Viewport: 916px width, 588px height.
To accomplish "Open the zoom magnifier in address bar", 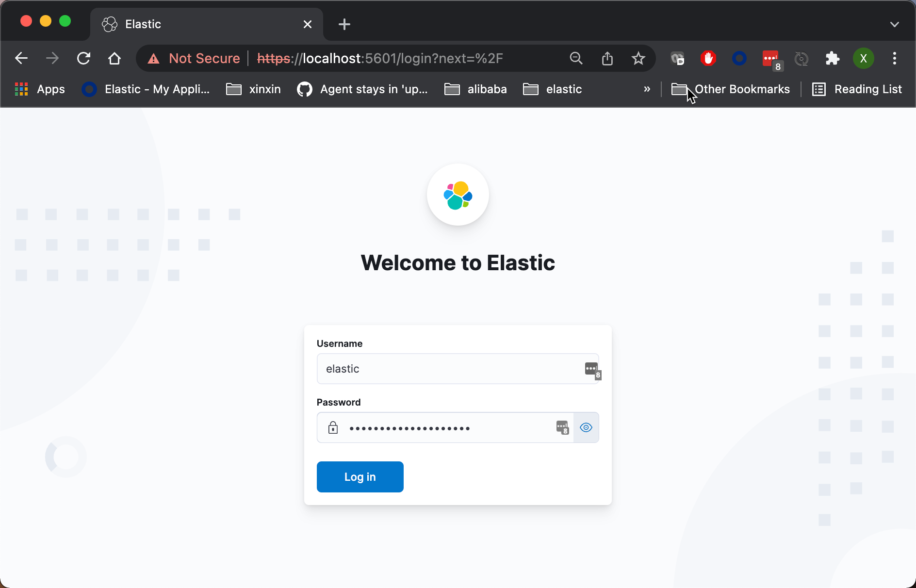I will click(576, 58).
